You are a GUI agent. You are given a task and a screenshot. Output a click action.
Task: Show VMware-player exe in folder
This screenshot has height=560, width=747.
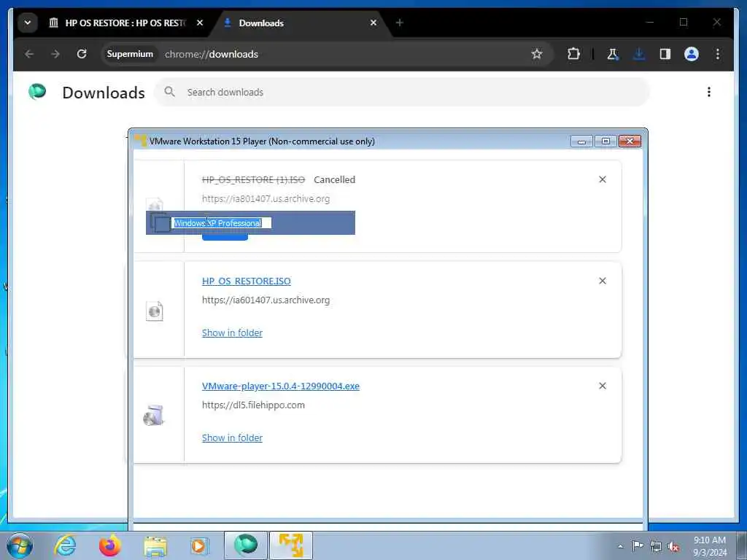[232, 438]
